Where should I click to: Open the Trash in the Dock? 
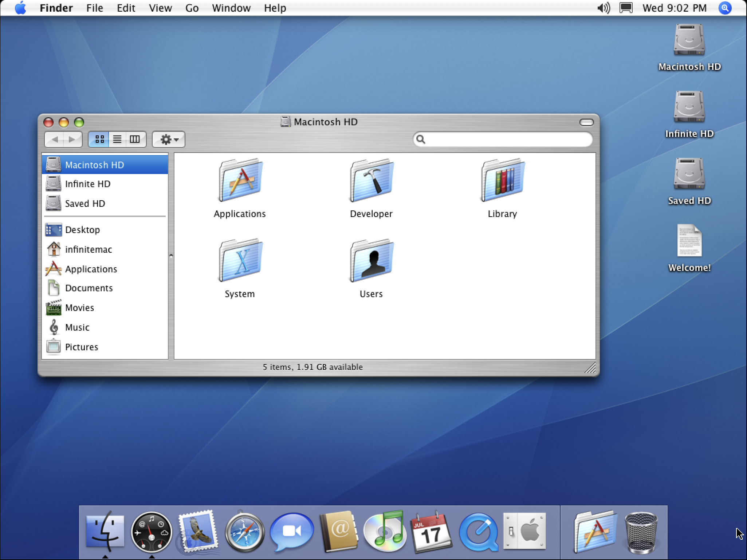click(x=641, y=532)
